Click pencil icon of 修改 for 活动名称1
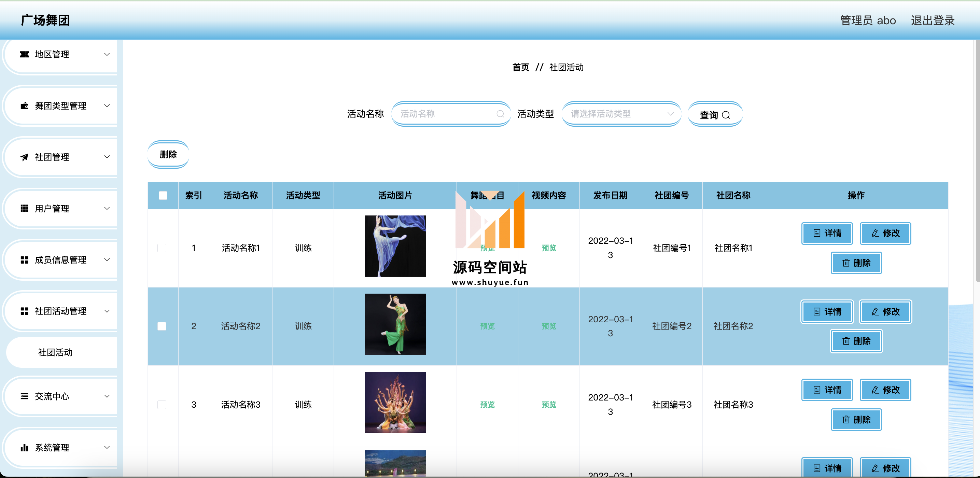 click(x=875, y=233)
